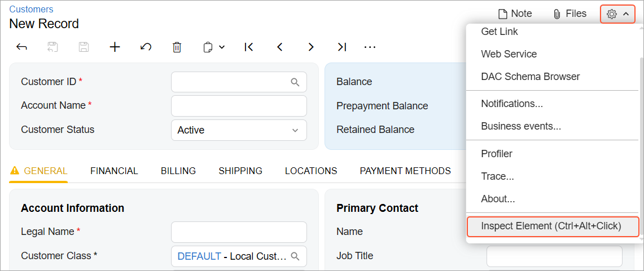Go to the first record icon
This screenshot has width=644, height=271.
pyautogui.click(x=248, y=47)
